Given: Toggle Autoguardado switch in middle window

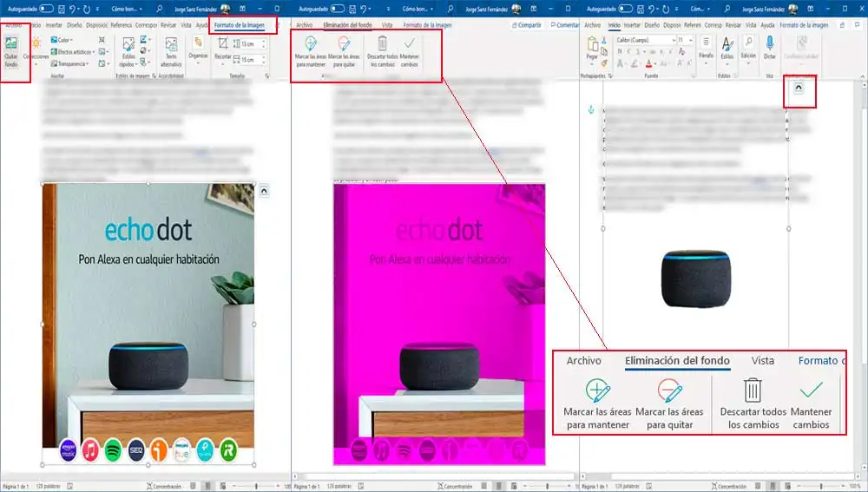Looking at the screenshot, I should [x=337, y=9].
